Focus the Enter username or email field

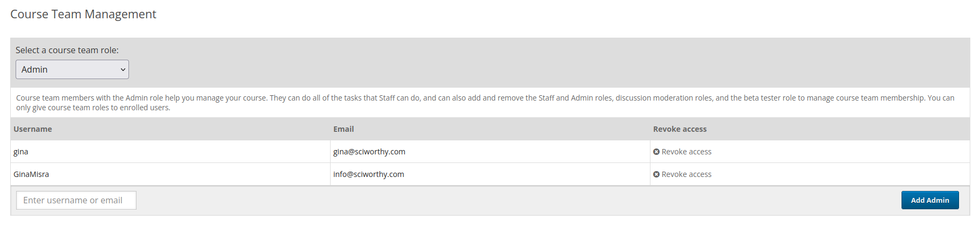click(x=76, y=200)
